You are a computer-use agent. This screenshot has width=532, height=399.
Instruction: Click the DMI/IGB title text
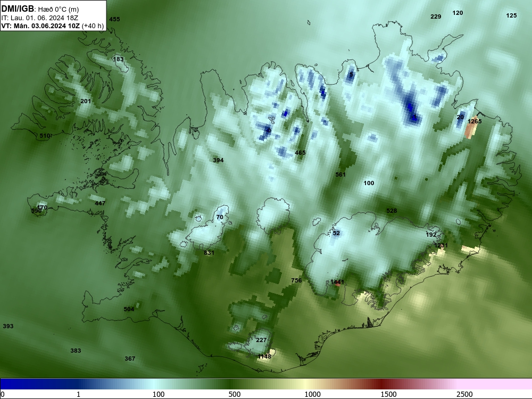tap(18, 9)
